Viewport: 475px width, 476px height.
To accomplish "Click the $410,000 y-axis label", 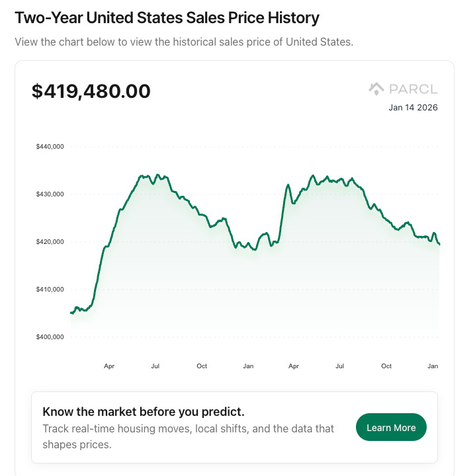I will click(50, 289).
